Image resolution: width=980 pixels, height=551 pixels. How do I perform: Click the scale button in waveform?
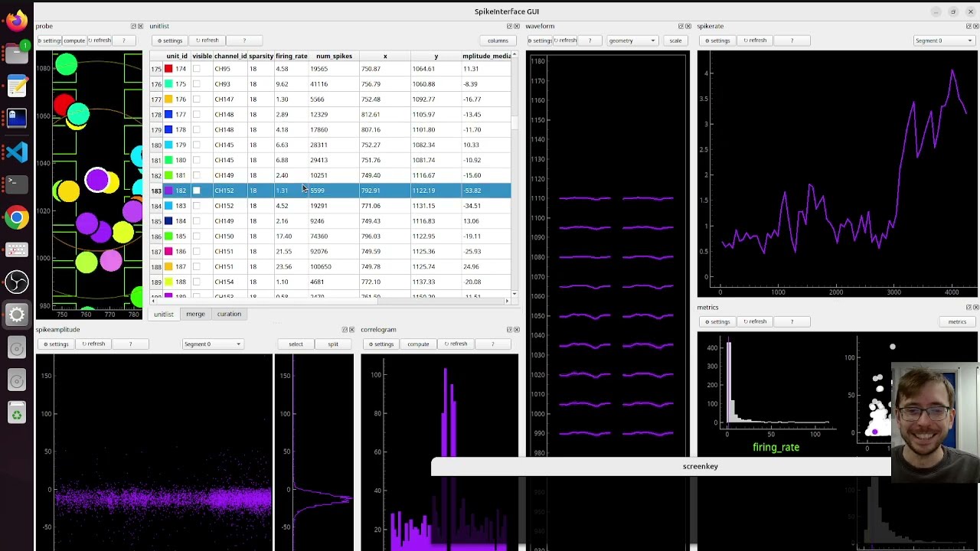[675, 41]
